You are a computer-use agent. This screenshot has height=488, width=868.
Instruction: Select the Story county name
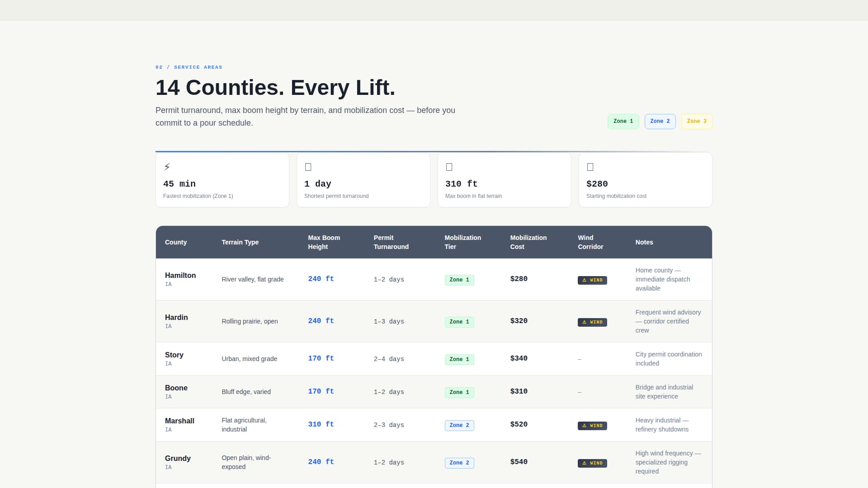(x=174, y=355)
